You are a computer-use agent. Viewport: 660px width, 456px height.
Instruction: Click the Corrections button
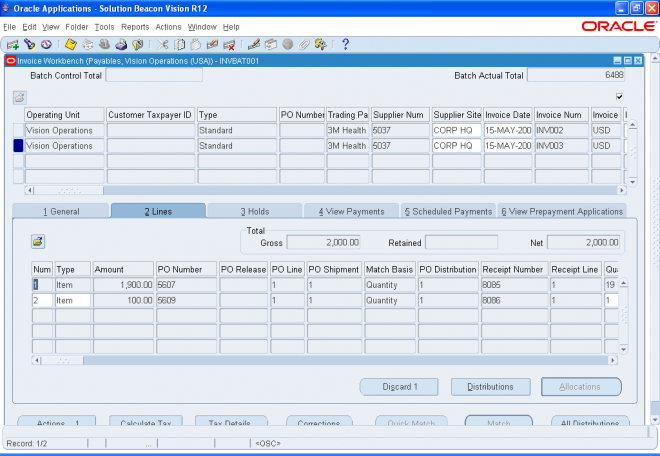click(x=319, y=421)
